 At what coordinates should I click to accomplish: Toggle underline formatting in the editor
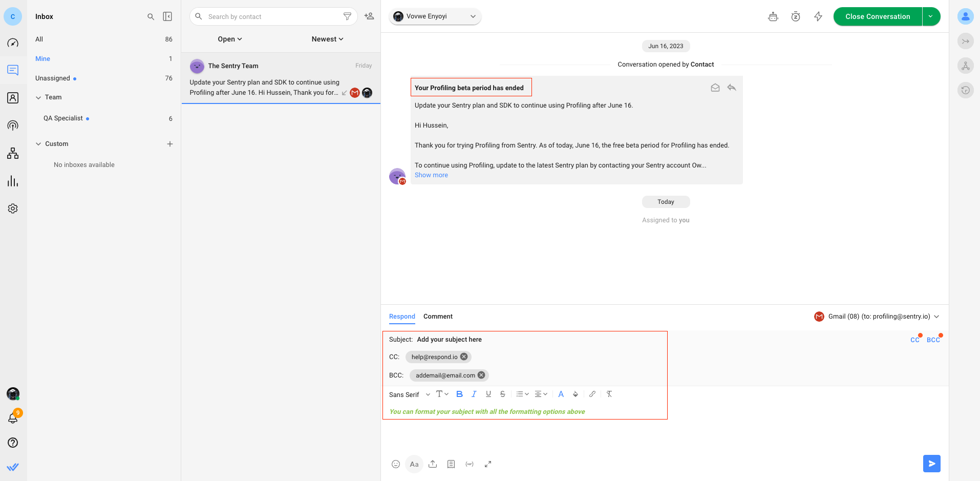click(488, 394)
